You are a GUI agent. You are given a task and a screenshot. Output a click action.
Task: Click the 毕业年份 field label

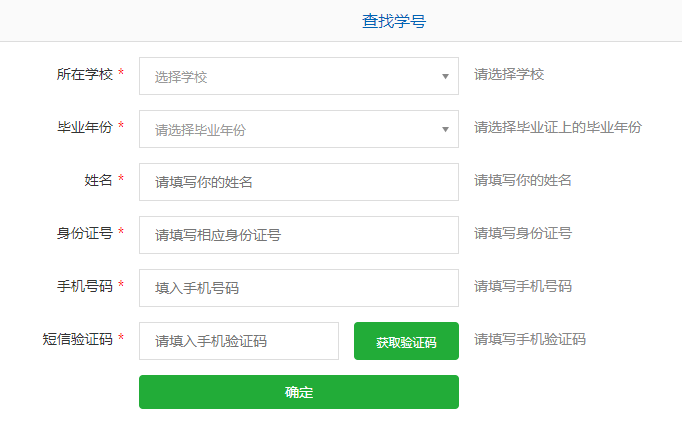pyautogui.click(x=84, y=127)
